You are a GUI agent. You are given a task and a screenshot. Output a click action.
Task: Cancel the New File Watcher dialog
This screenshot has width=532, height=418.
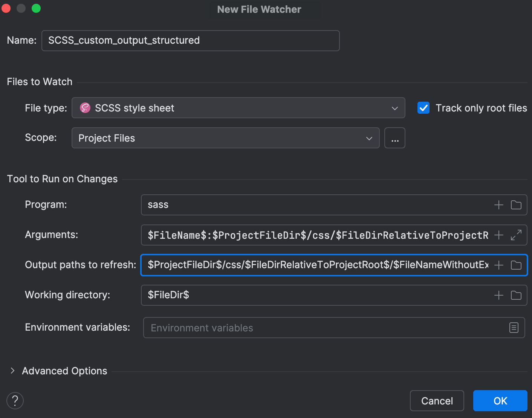tap(437, 400)
